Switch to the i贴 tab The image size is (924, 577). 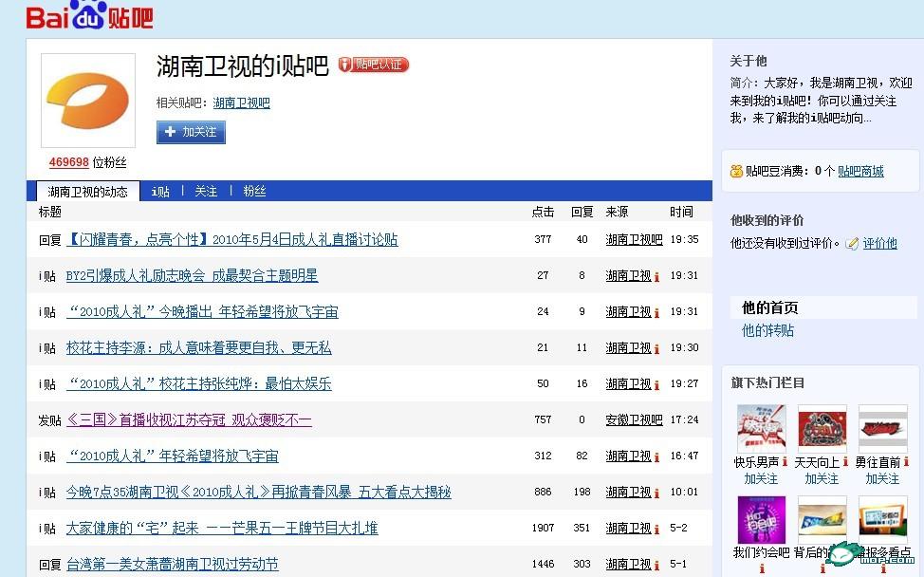(x=160, y=191)
